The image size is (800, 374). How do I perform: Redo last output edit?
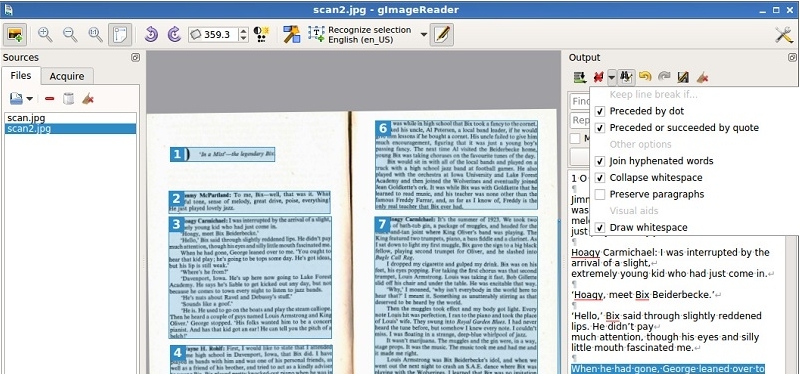pos(664,77)
